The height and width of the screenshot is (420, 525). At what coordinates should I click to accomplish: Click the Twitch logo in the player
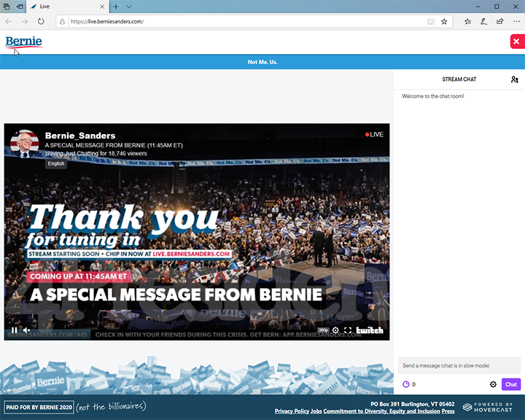point(369,330)
